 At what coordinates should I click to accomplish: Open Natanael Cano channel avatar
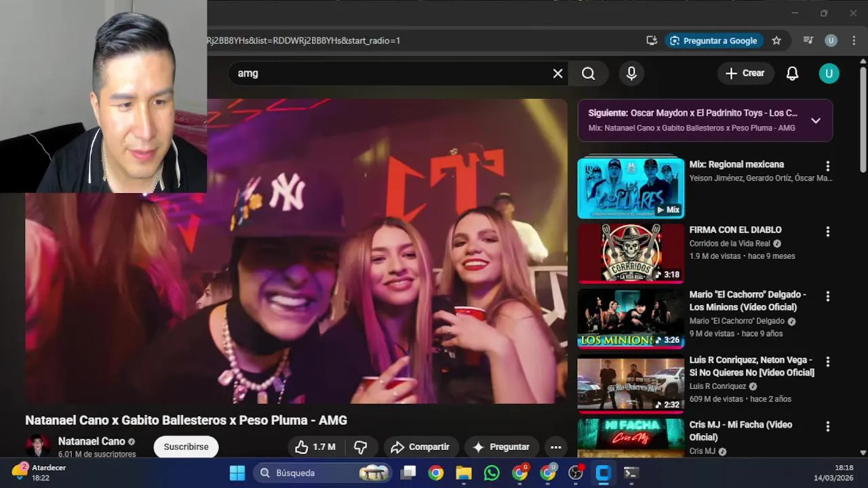click(x=38, y=446)
